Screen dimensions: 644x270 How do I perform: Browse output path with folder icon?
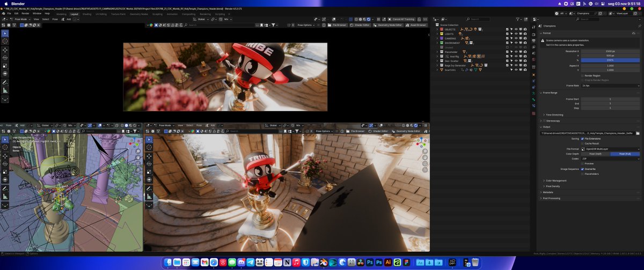(638, 133)
